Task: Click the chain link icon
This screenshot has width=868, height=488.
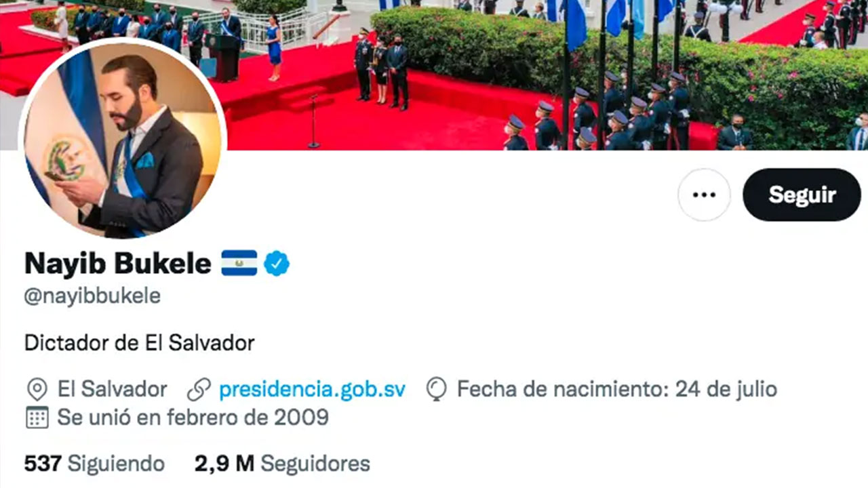Action: coord(199,390)
